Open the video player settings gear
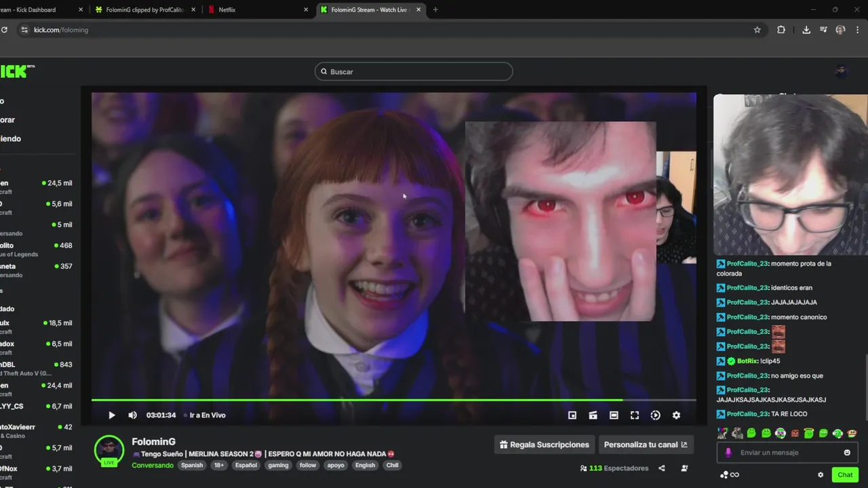This screenshot has width=868, height=488. point(676,415)
